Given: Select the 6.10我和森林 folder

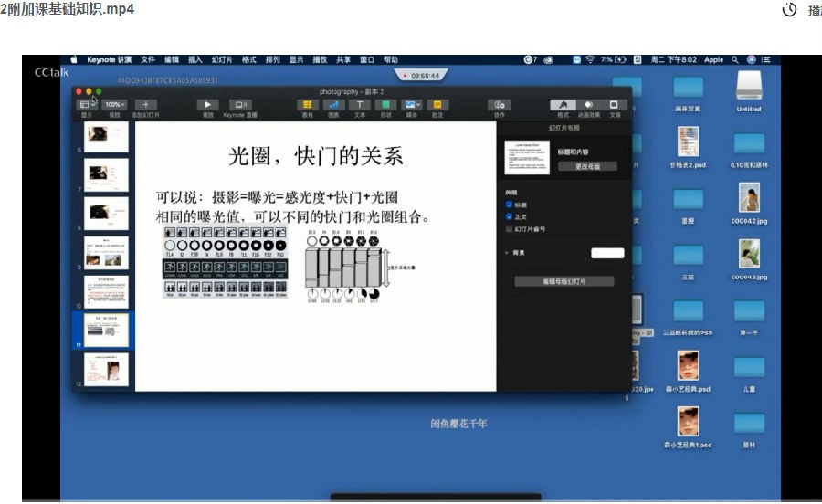Looking at the screenshot, I should 749,143.
